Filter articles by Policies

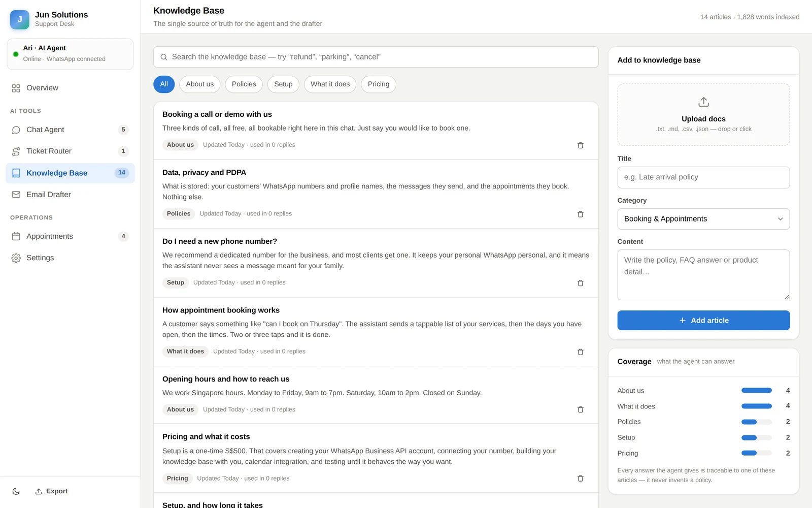coord(244,84)
